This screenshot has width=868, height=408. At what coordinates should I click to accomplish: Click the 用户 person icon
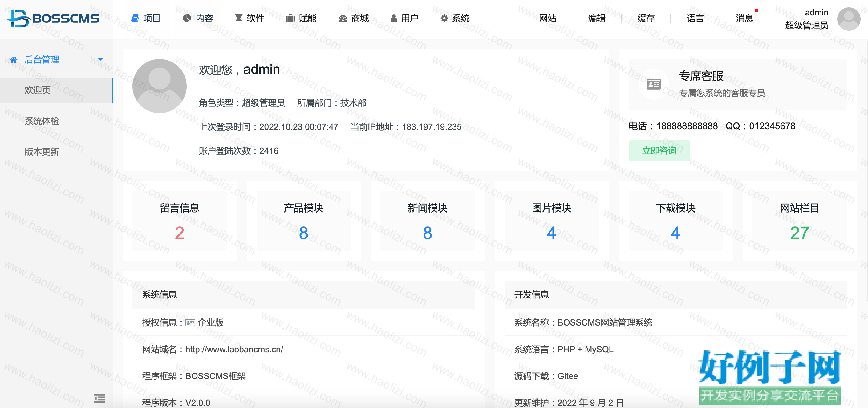pyautogui.click(x=394, y=18)
